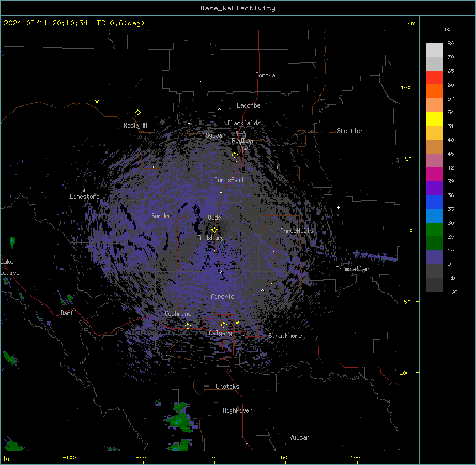
Task: Click the Didsbury label
Action: 211,238
